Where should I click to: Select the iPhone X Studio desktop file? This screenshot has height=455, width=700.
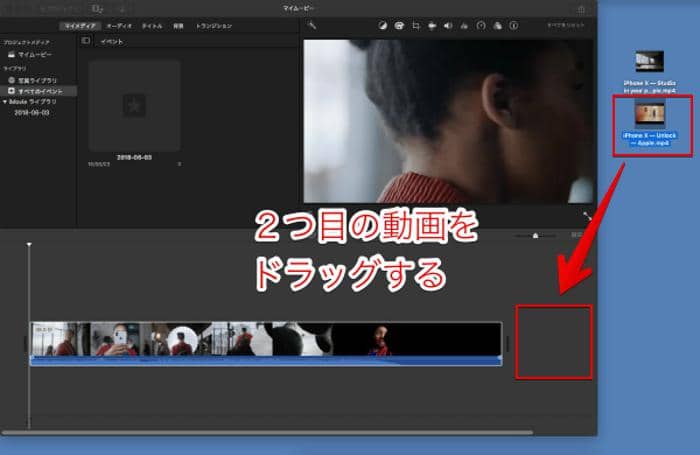(650, 71)
